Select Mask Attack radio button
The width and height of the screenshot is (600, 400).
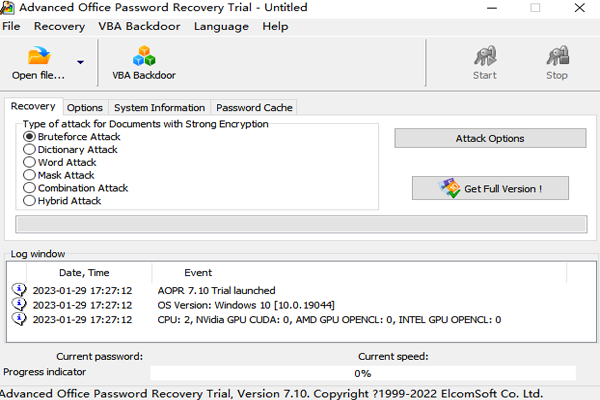click(29, 175)
